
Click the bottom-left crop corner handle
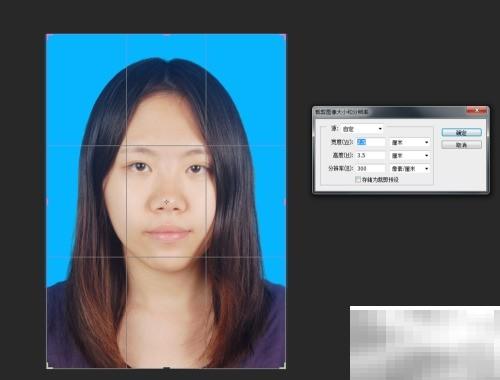coord(49,366)
